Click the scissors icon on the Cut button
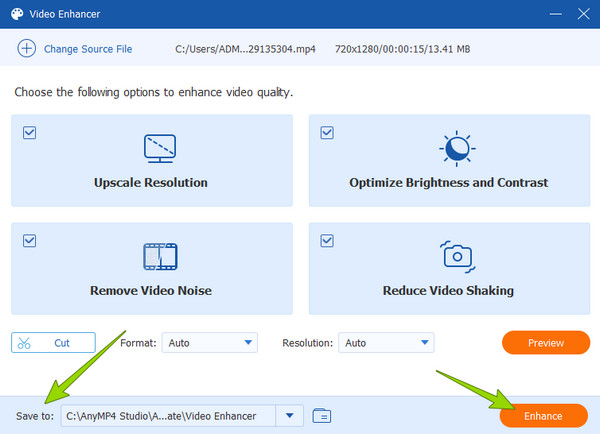This screenshot has height=434, width=600. pos(24,343)
